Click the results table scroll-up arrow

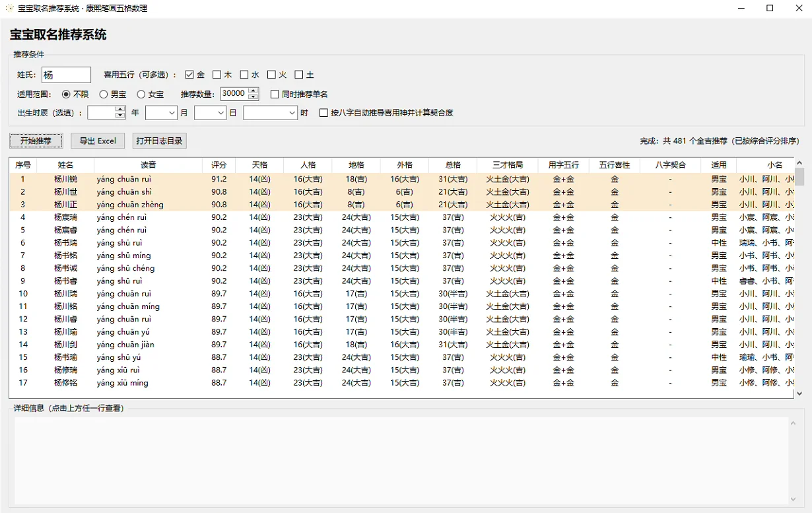799,163
